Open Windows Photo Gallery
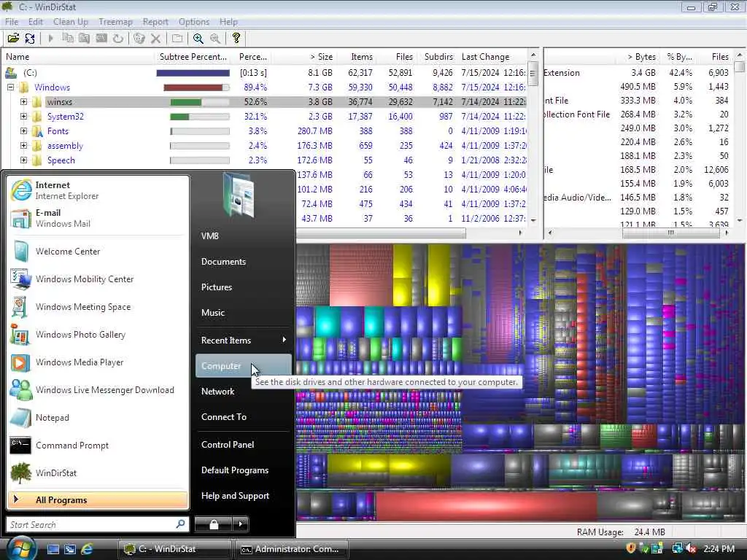The height and width of the screenshot is (560, 747). [x=98, y=334]
